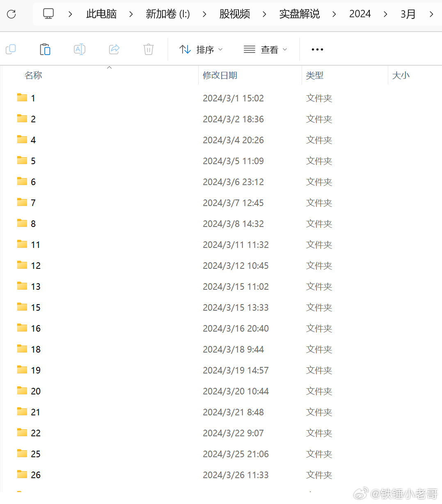Select folder icon of folder 18
This screenshot has height=504, width=442.
click(22, 348)
